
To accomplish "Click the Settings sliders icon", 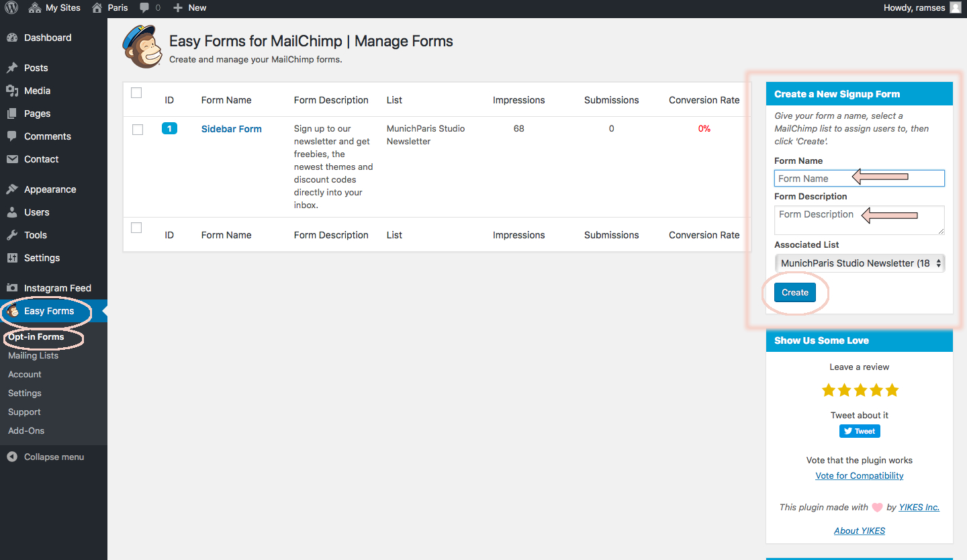I will click(x=12, y=258).
